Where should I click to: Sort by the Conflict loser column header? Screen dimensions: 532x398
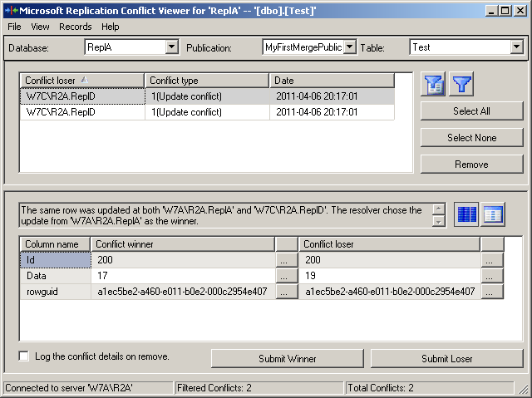(x=81, y=81)
